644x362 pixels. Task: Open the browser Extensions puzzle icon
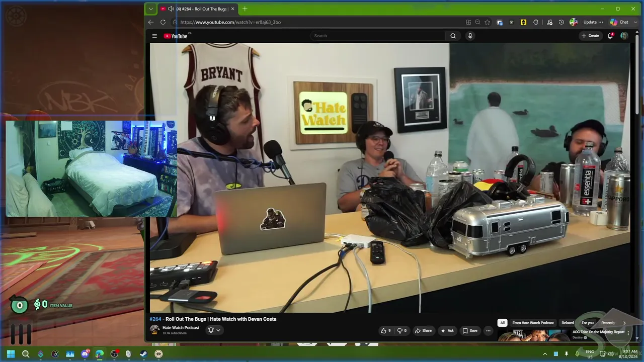536,22
